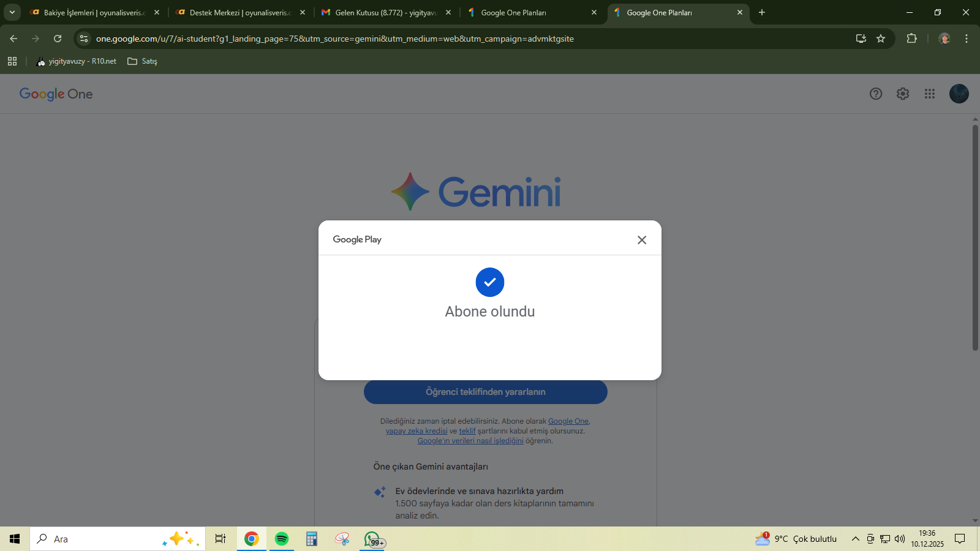Image resolution: width=980 pixels, height=551 pixels.
Task: Reload the current page
Action: coord(58,39)
